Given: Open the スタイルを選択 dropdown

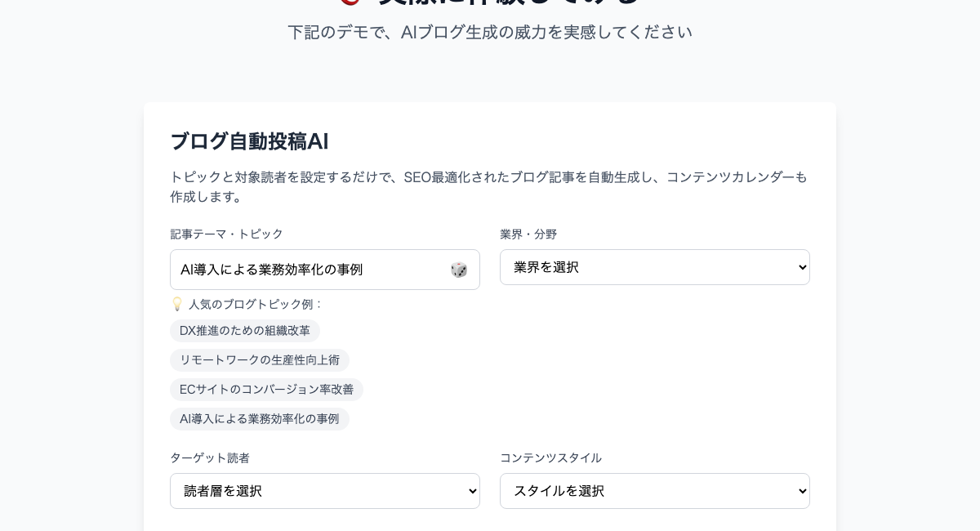Looking at the screenshot, I should [653, 491].
